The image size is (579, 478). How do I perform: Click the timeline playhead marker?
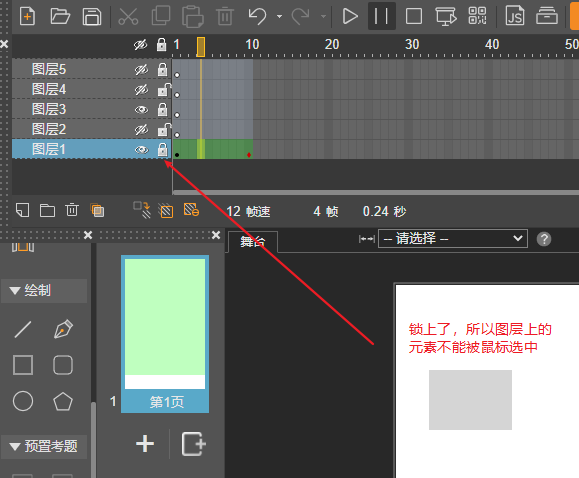[201, 47]
